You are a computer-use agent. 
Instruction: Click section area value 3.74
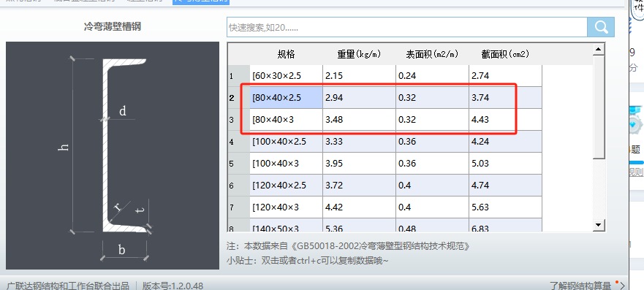click(506, 98)
